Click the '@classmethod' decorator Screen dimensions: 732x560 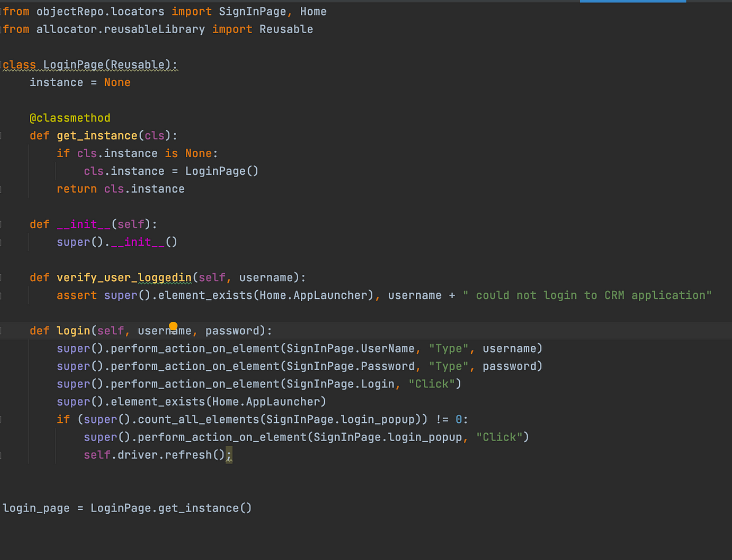pos(70,118)
